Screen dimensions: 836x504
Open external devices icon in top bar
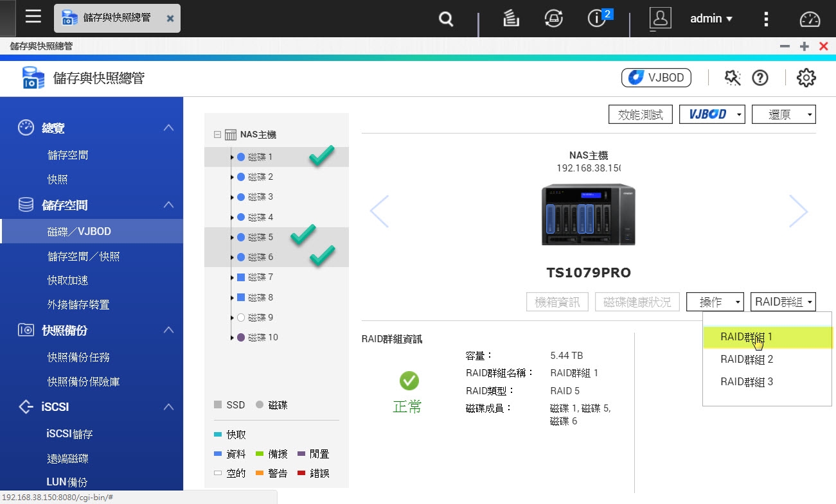553,19
